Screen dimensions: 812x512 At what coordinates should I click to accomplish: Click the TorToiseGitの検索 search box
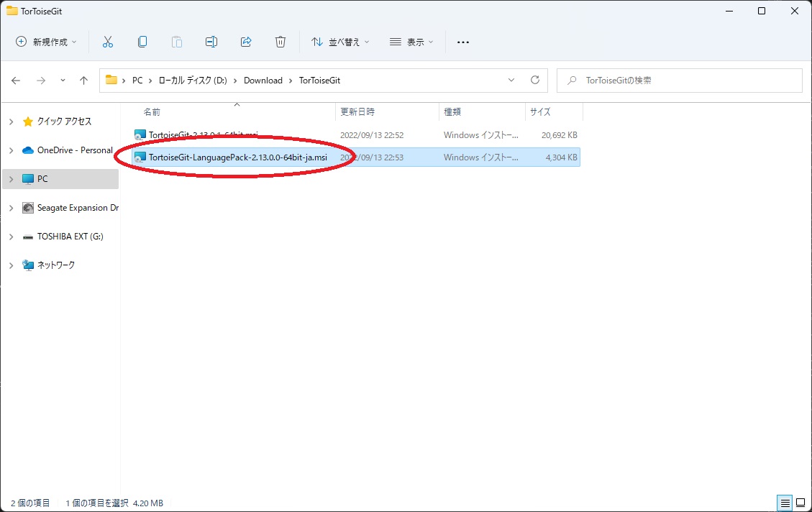pos(680,81)
